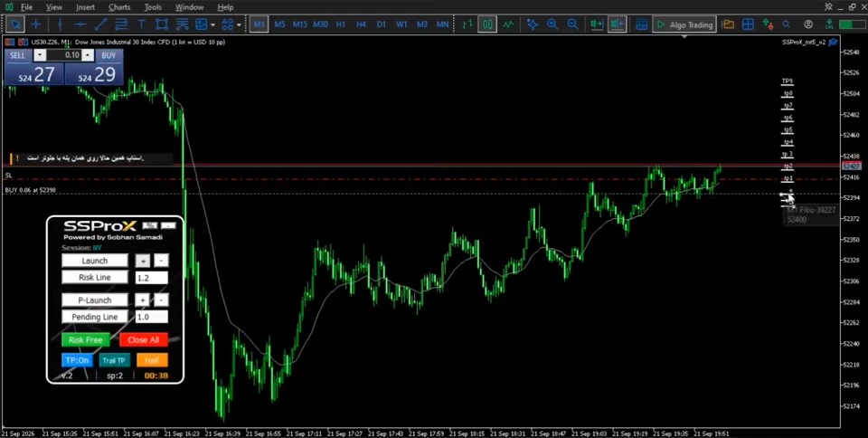Click the Trail TP button
The width and height of the screenshot is (868, 438).
tap(115, 360)
